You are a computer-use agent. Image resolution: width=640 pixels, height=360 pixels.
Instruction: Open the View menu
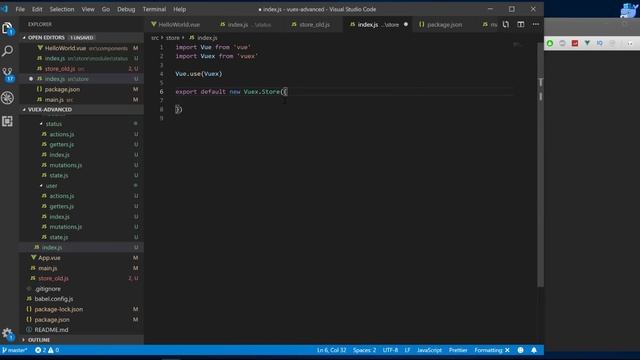88,9
